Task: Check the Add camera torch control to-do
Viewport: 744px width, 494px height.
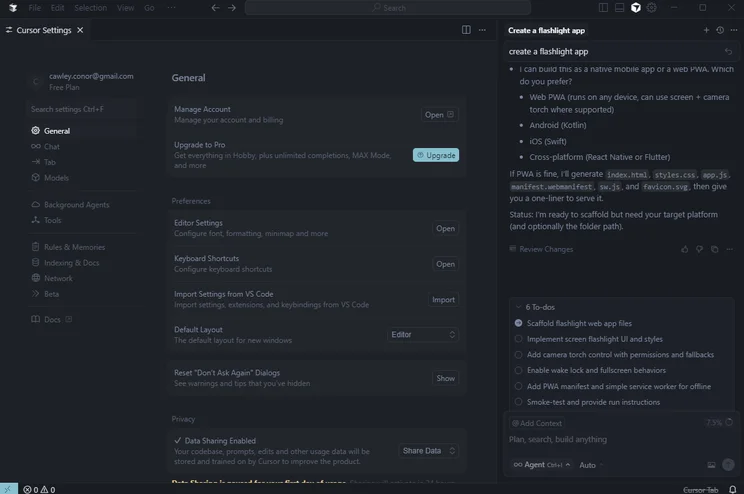Action: click(518, 354)
